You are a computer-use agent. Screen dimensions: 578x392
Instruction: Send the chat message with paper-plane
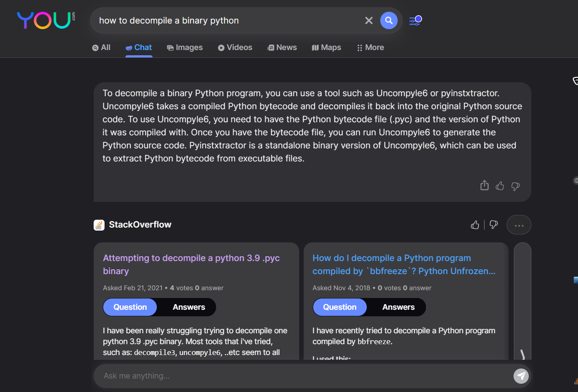(521, 376)
